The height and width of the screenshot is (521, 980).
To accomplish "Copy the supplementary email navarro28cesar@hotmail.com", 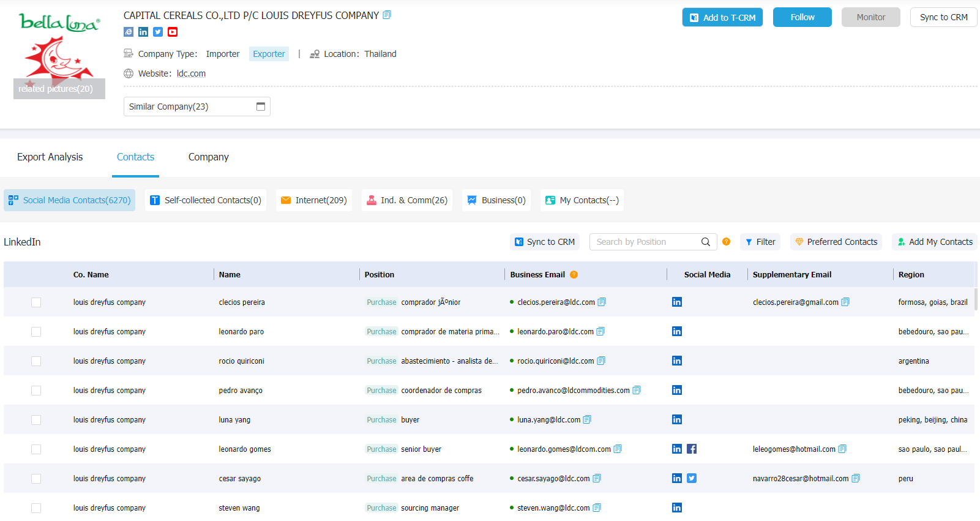I will (x=856, y=478).
